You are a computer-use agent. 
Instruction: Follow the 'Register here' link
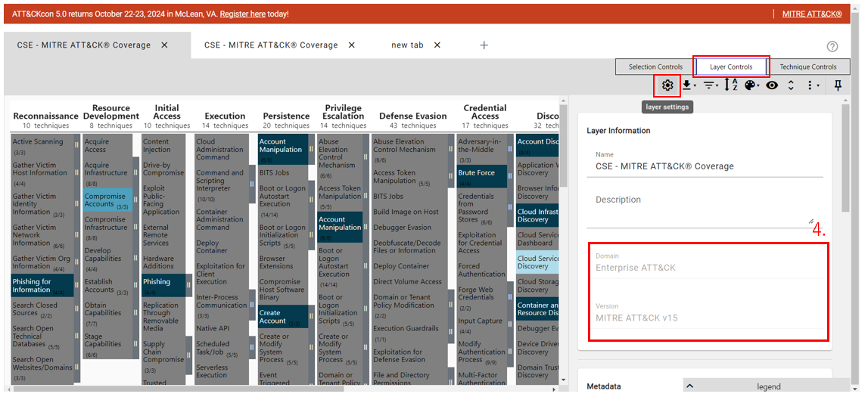click(242, 14)
